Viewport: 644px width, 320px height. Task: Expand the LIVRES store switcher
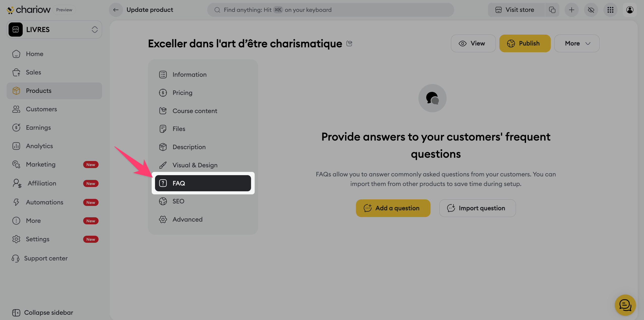click(54, 30)
